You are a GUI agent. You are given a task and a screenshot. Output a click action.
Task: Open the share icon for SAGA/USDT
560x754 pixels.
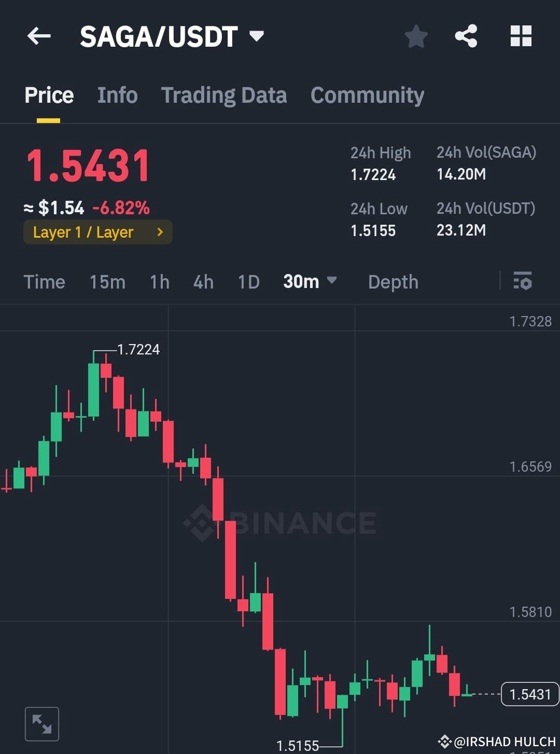pos(466,36)
